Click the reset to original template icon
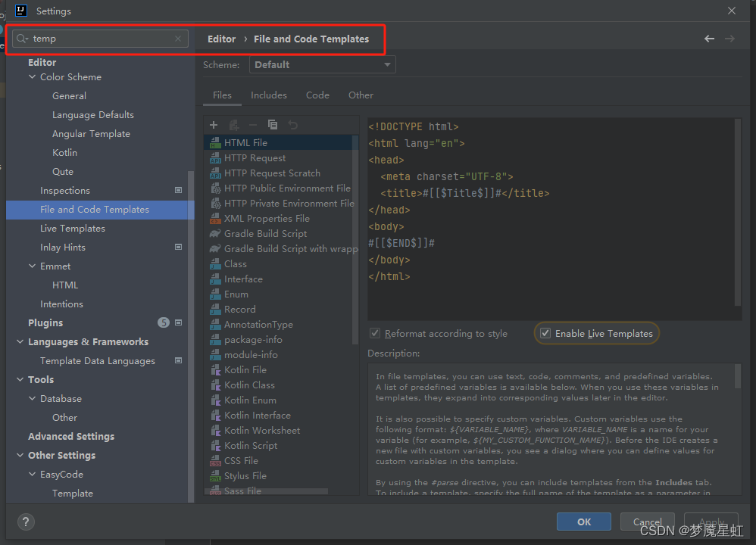This screenshot has height=545, width=756. tap(292, 126)
